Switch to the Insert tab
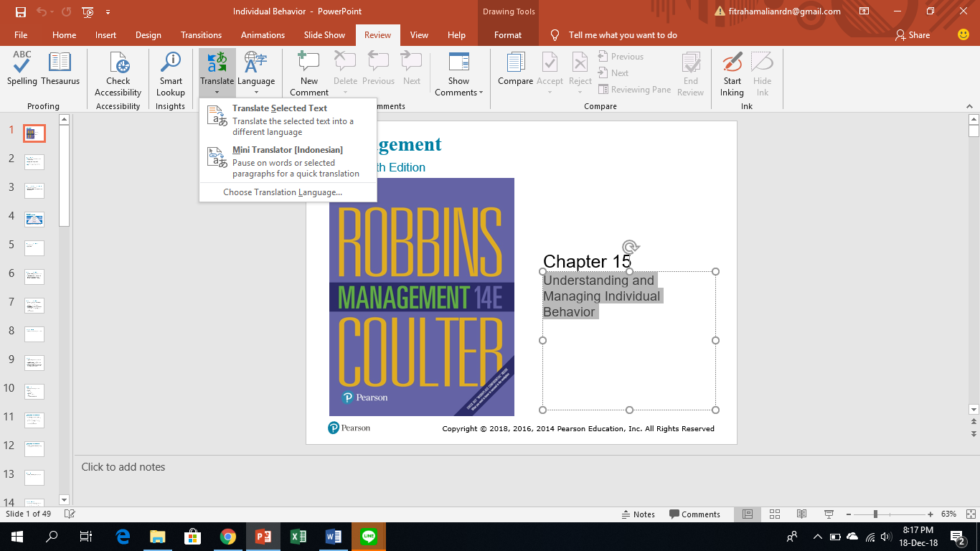The height and width of the screenshot is (551, 980). coord(105,35)
